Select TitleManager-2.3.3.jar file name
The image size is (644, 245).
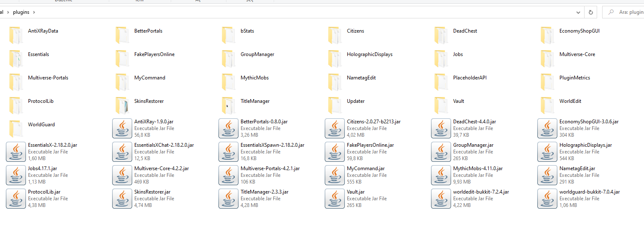click(x=264, y=192)
